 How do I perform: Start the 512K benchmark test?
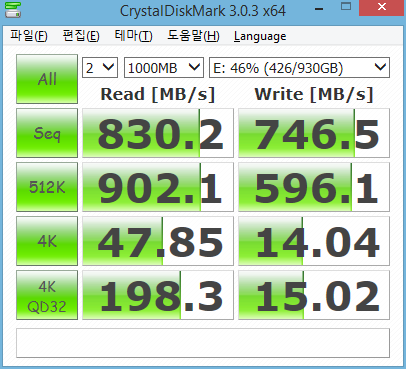pyautogui.click(x=47, y=187)
